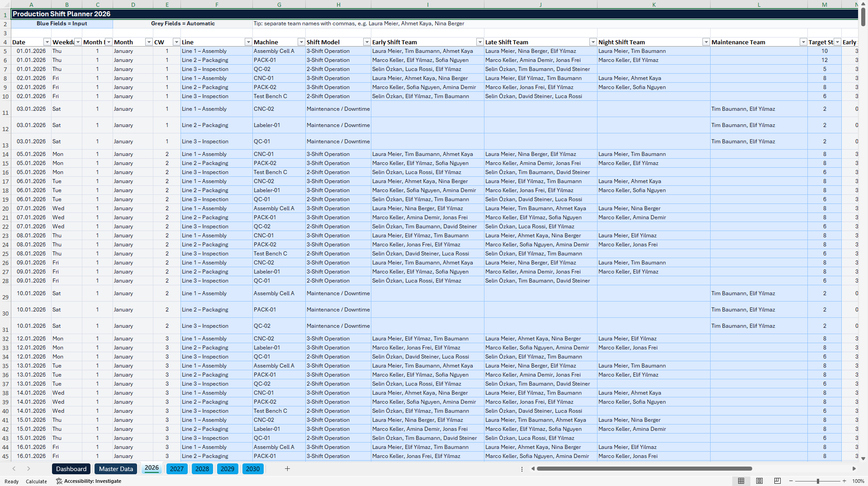Add a new sheet with the plus icon

pos(287,469)
